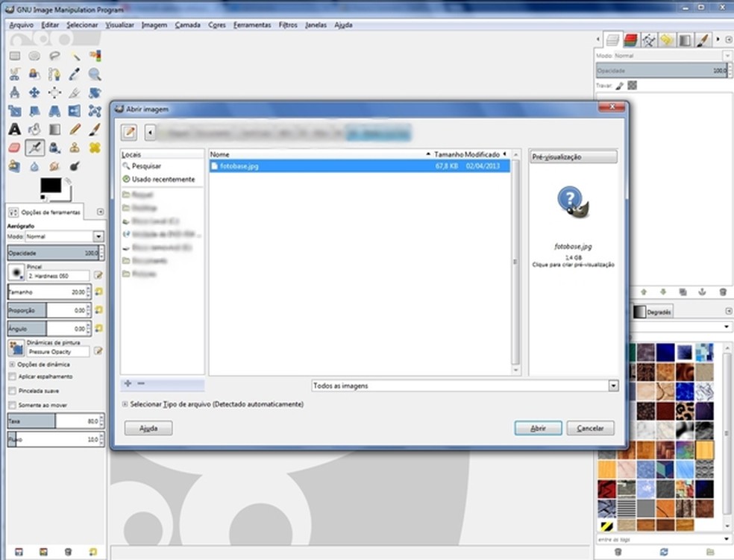Select the Blend gradient tool
Image resolution: width=734 pixels, height=560 pixels.
(x=54, y=129)
